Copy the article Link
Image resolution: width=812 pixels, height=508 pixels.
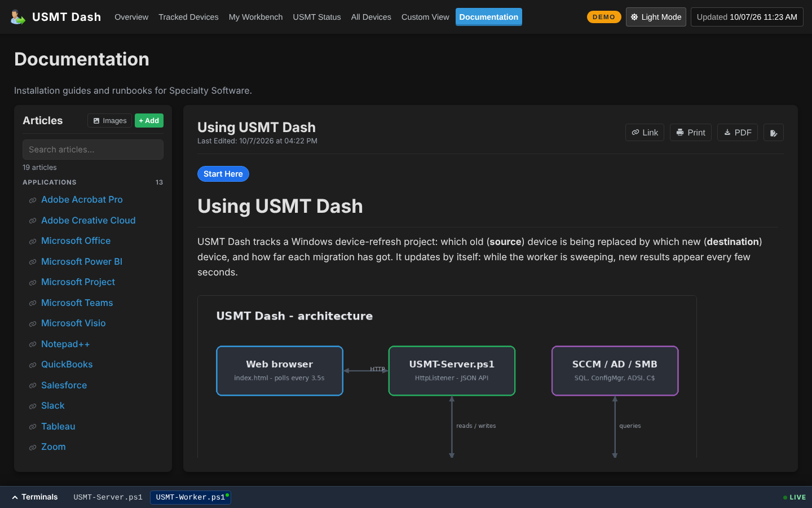(645, 133)
